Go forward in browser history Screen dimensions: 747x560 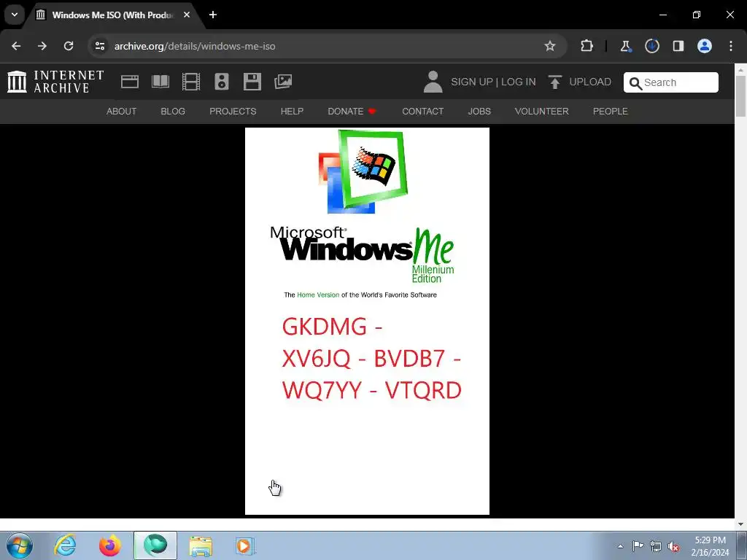coord(42,46)
